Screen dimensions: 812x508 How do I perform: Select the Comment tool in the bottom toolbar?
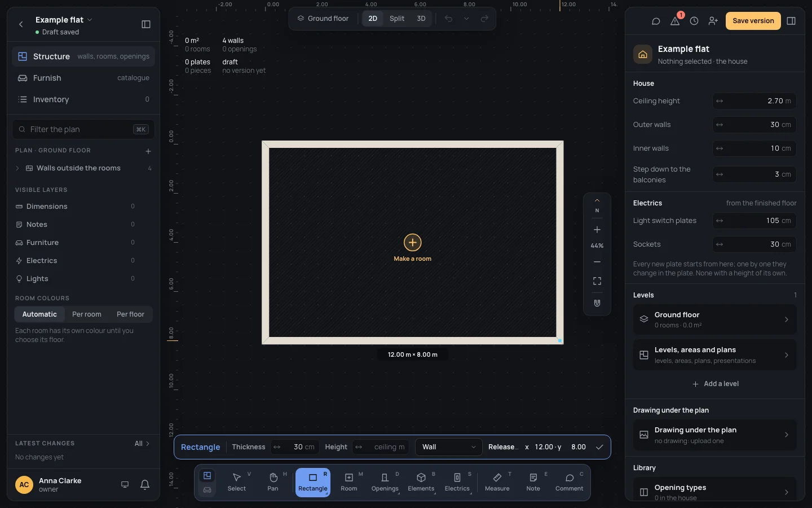click(x=570, y=482)
